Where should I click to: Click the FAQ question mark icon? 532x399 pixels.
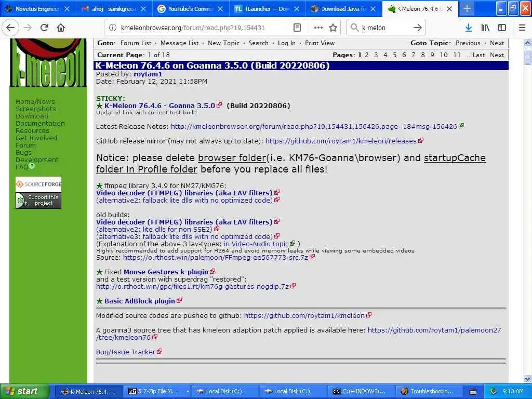click(32, 166)
